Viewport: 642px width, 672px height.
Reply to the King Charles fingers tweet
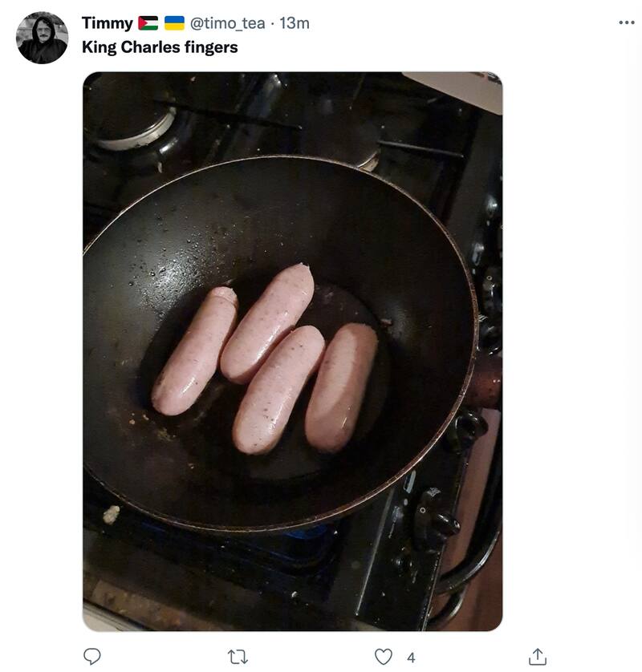coord(92,657)
